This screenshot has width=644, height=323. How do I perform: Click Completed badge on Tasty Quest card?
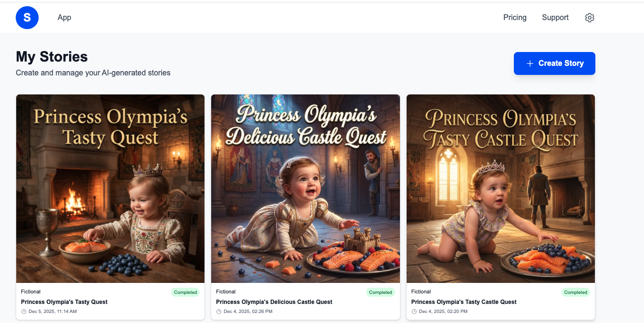pyautogui.click(x=185, y=292)
